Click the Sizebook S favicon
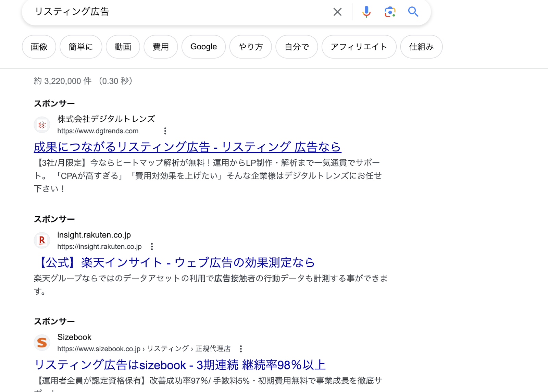548x392 pixels. (x=42, y=343)
